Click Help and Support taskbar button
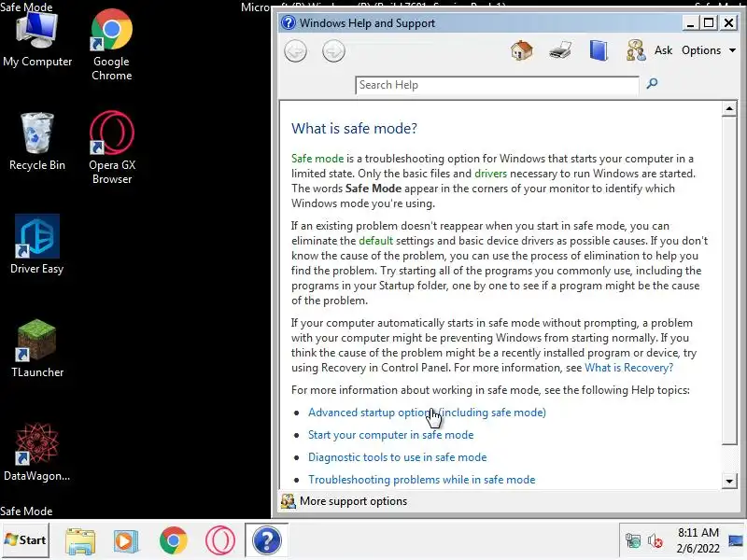Image resolution: width=747 pixels, height=560 pixels. 267,540
